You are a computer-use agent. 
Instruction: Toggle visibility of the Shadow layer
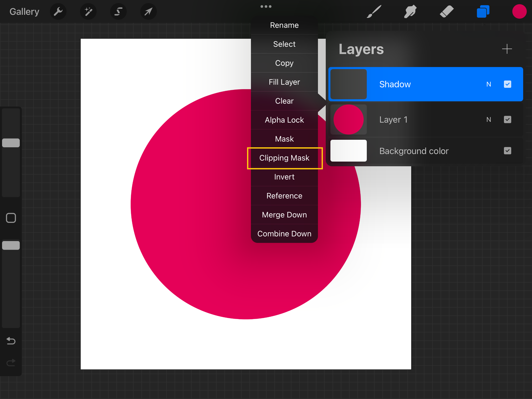[x=507, y=84]
